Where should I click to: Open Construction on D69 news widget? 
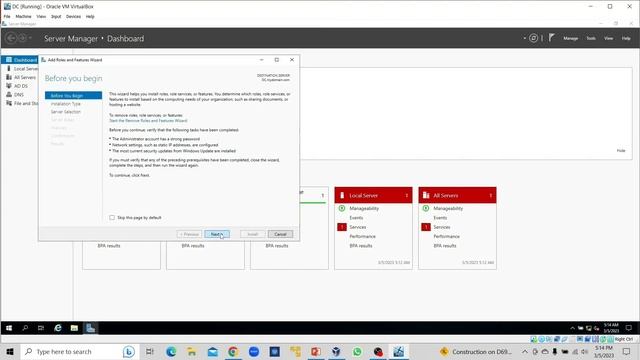point(476,351)
